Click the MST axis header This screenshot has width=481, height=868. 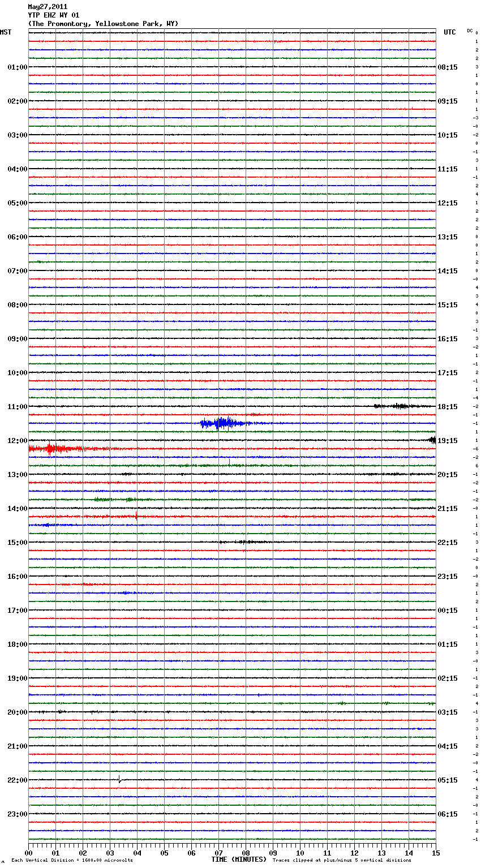[6, 32]
